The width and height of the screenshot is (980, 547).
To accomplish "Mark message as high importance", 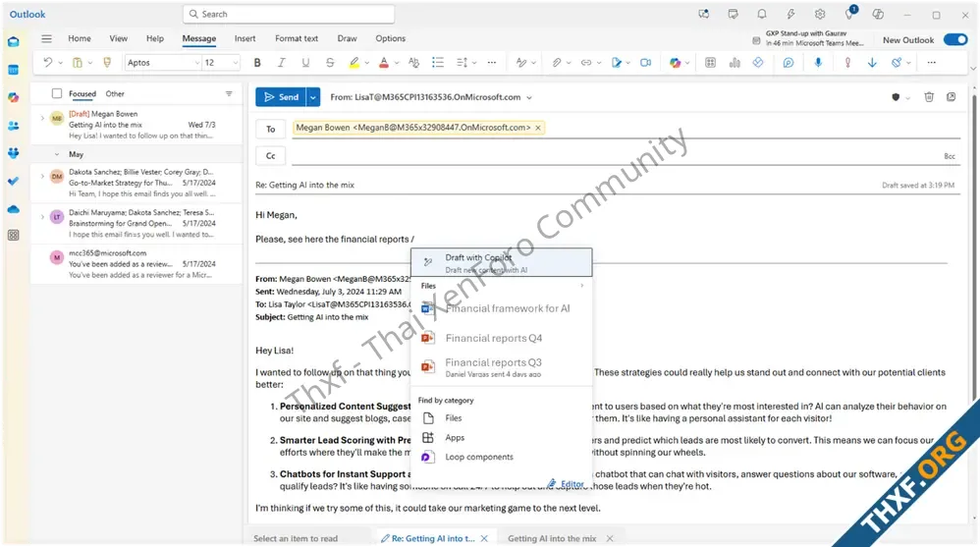I will 847,63.
